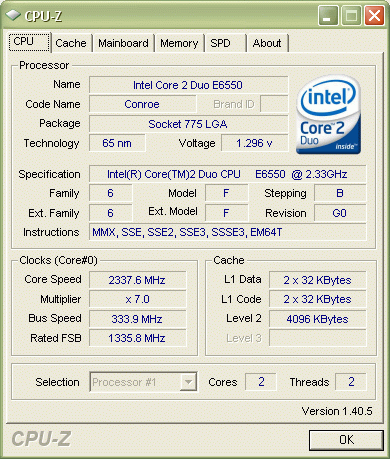This screenshot has height=459, width=390.
Task: Click the CPU-Z title bar app icon
Action: pos(13,15)
